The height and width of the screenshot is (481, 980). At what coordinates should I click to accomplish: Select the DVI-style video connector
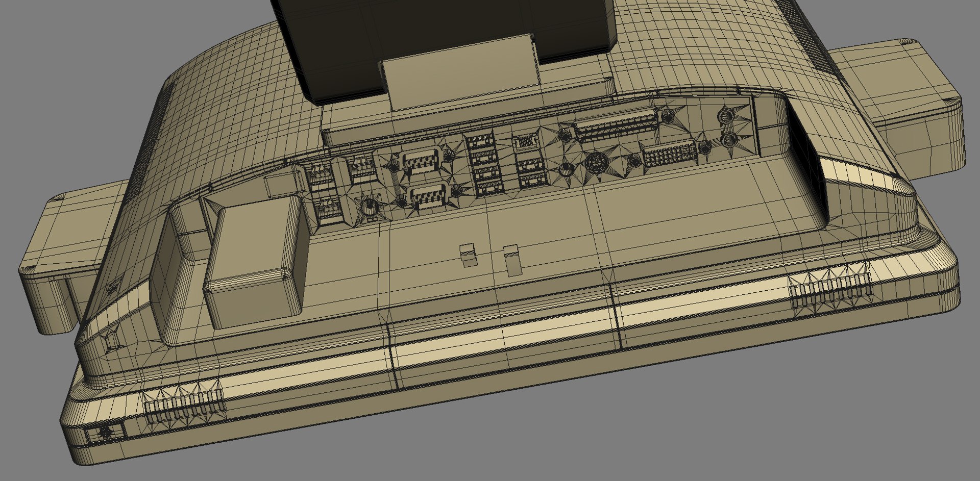click(x=670, y=154)
